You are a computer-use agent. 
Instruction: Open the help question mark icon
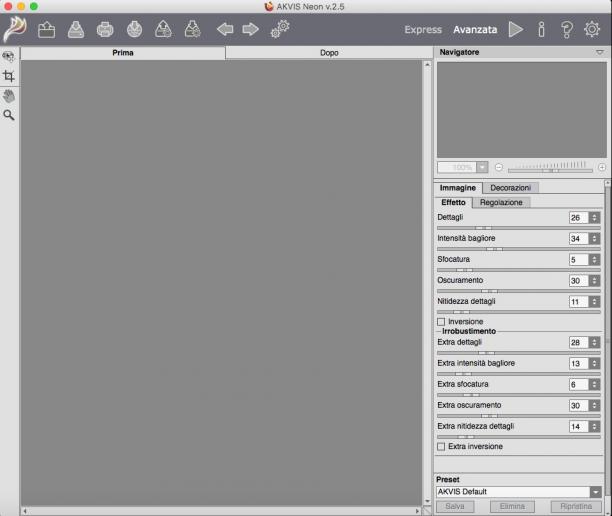point(567,29)
